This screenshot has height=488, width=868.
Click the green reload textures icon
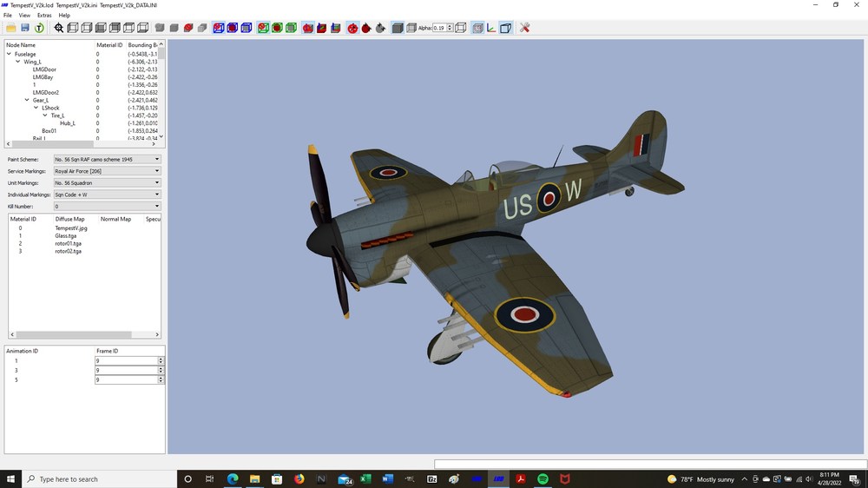(39, 28)
